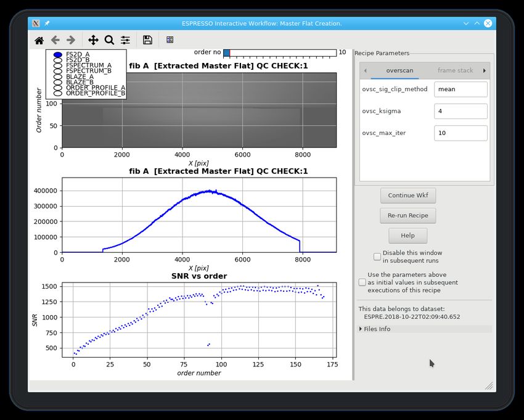
Task: Activate the Pan axes tool
Action: tap(93, 40)
